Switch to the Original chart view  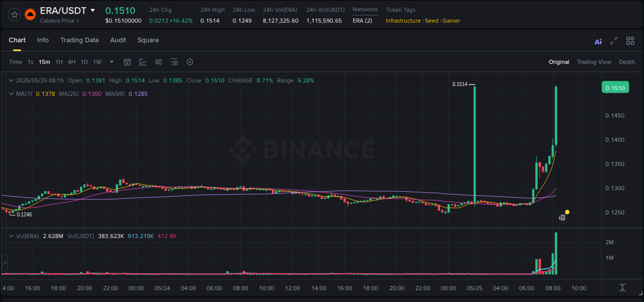pos(559,62)
